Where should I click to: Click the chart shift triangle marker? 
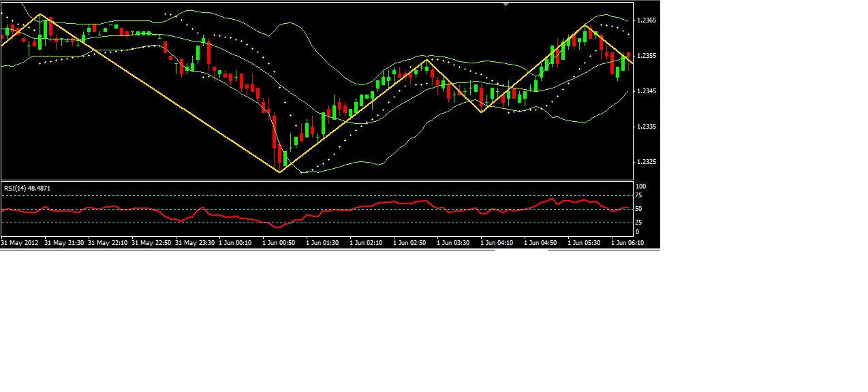click(x=506, y=3)
